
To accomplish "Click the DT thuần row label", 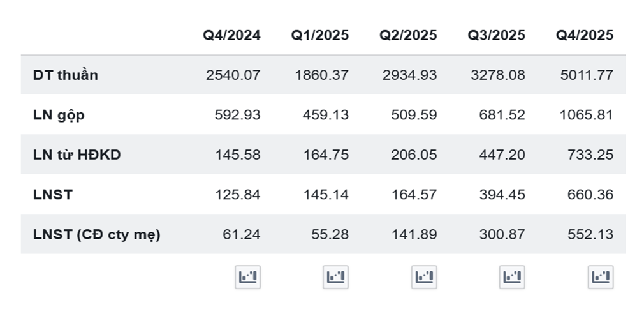I will tap(66, 75).
